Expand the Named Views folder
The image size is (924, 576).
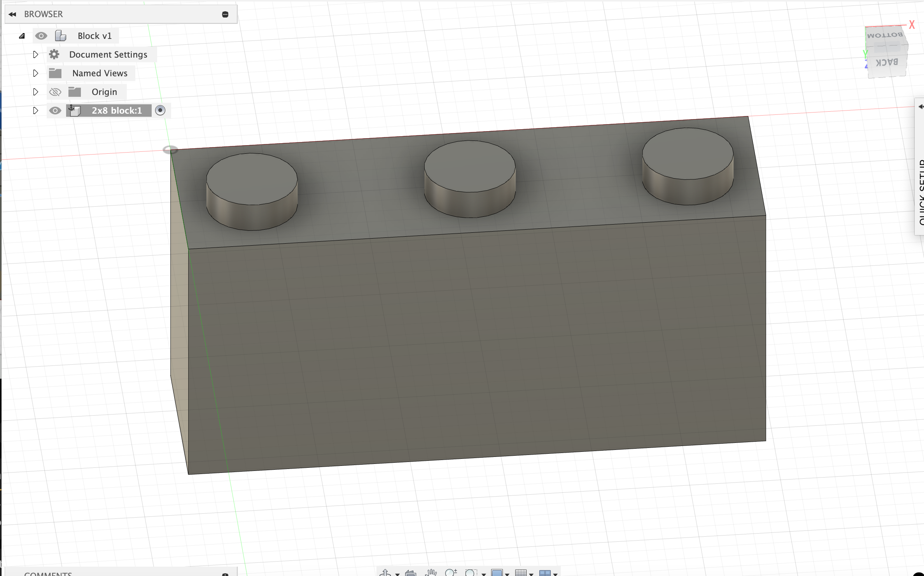tap(35, 73)
